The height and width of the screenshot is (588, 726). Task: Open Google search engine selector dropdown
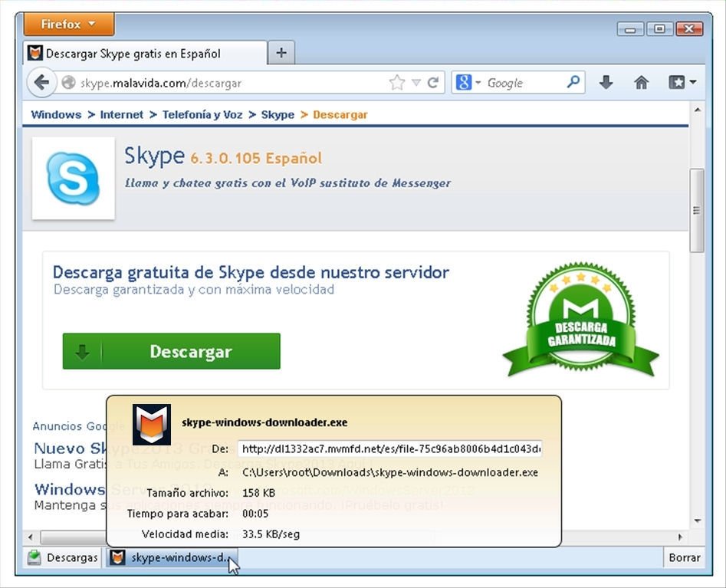coord(468,83)
